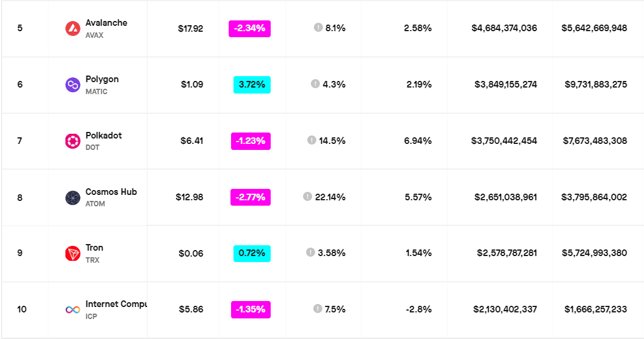
Task: Click the Avalanche red logo icon
Action: pos(73,28)
